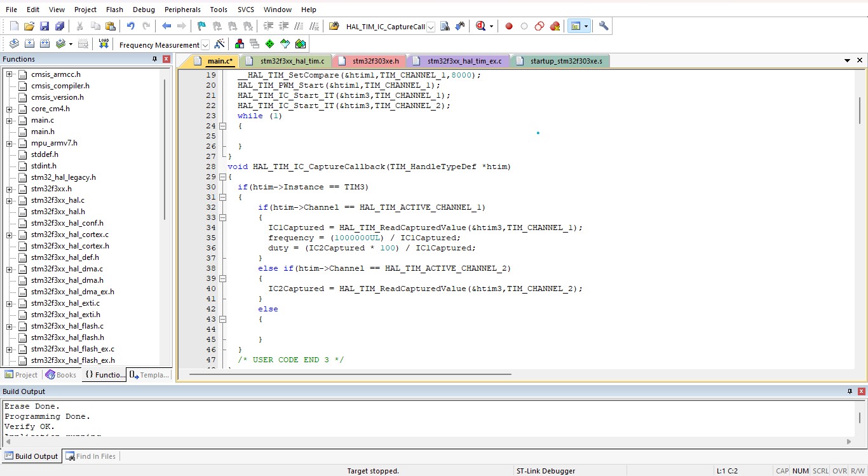Open Select Software Packs icon
Screen dimensions: 868x476
click(285, 44)
